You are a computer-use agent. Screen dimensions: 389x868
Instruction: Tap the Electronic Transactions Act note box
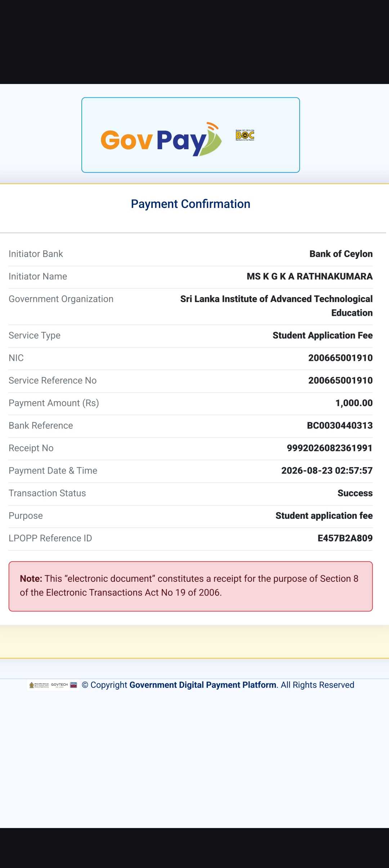click(x=191, y=586)
